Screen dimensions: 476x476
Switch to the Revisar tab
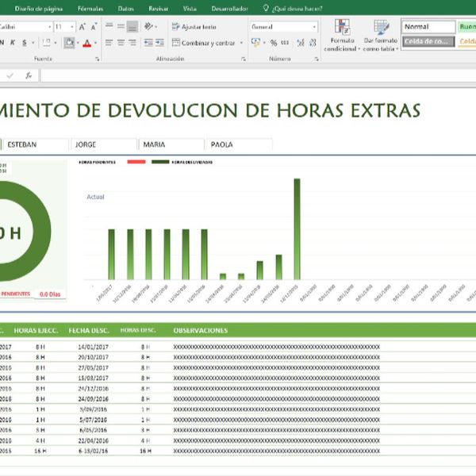(158, 9)
